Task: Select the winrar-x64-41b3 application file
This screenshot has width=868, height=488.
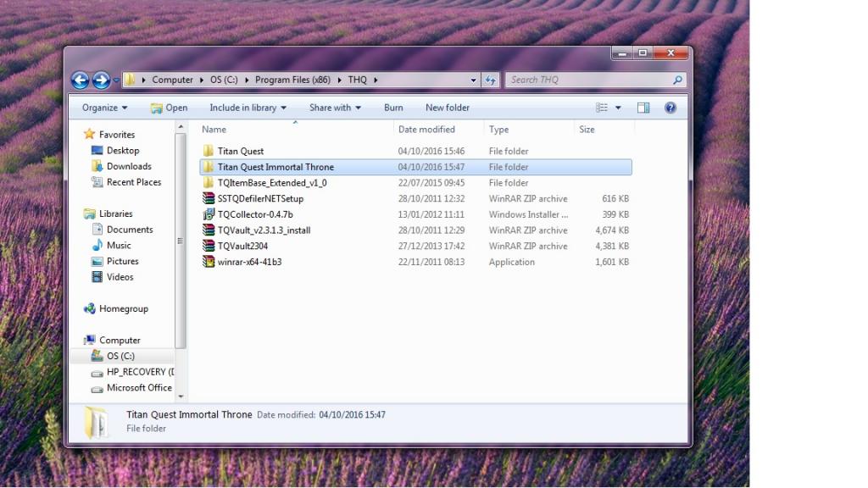Action: tap(249, 262)
